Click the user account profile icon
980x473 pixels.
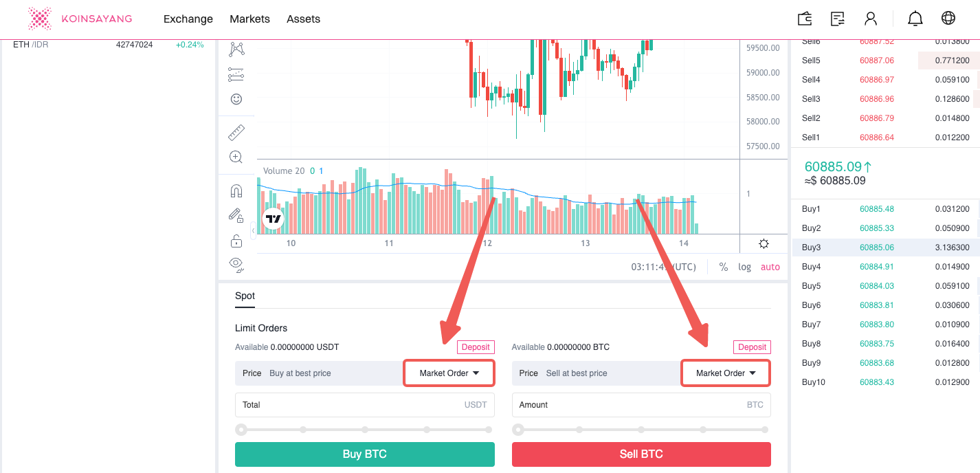tap(871, 19)
